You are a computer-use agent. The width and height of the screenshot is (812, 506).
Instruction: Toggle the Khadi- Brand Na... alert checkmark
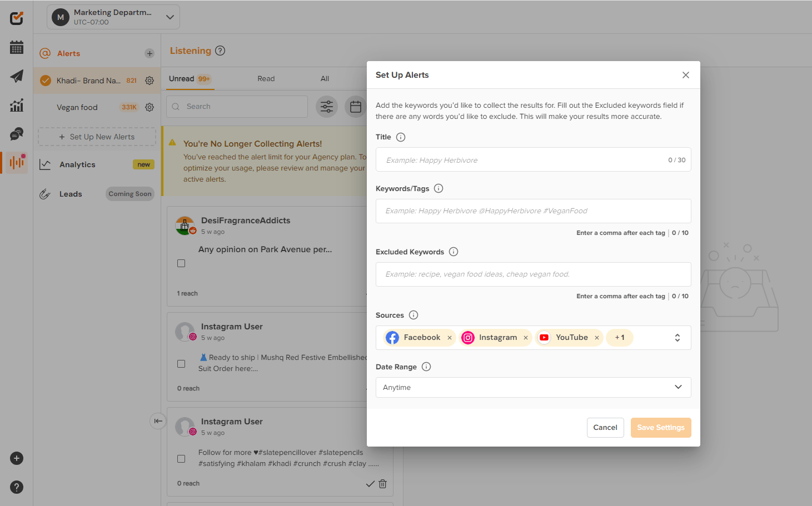pyautogui.click(x=46, y=81)
